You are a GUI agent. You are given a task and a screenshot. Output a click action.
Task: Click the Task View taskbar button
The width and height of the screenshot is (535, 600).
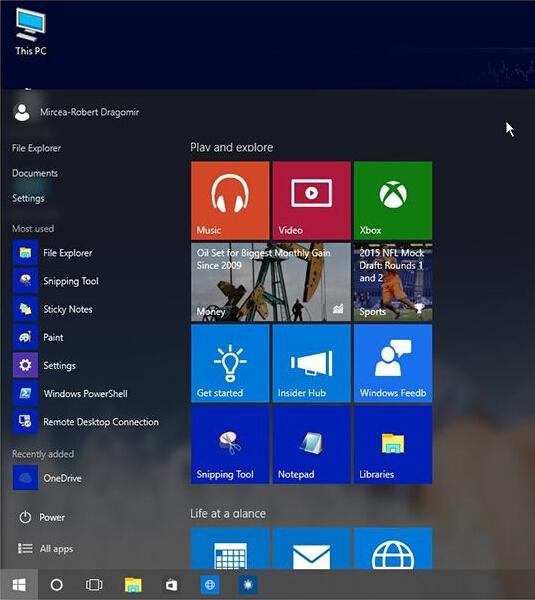tap(94, 585)
